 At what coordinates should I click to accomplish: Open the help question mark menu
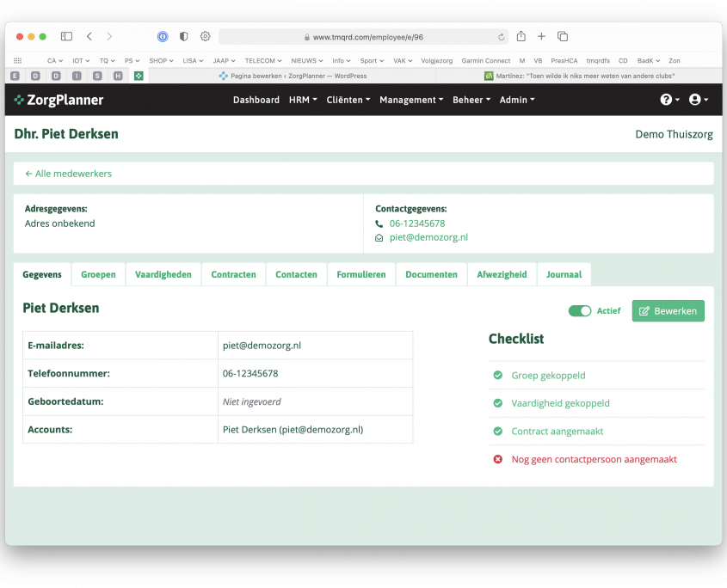pyautogui.click(x=664, y=100)
